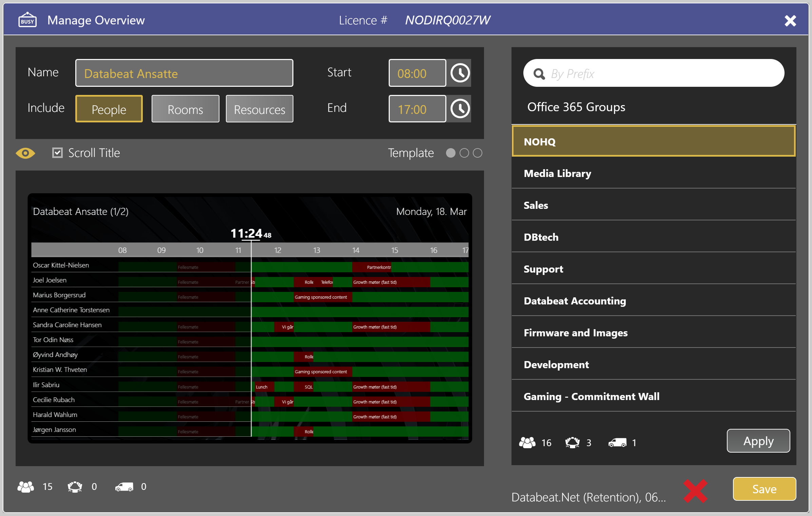Select the DBtech group
The image size is (812, 516).
pos(654,237)
